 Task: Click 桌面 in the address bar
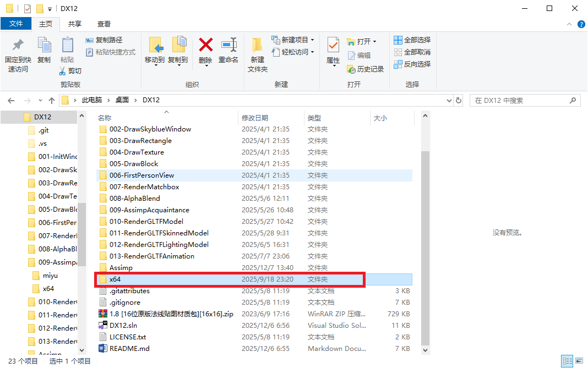(x=122, y=100)
